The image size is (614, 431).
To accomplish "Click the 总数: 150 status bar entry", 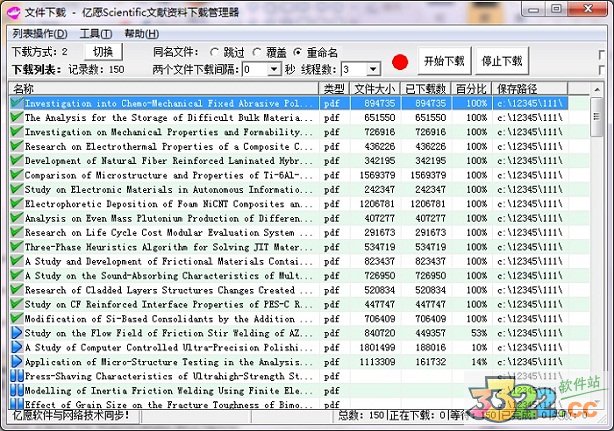I will point(361,415).
